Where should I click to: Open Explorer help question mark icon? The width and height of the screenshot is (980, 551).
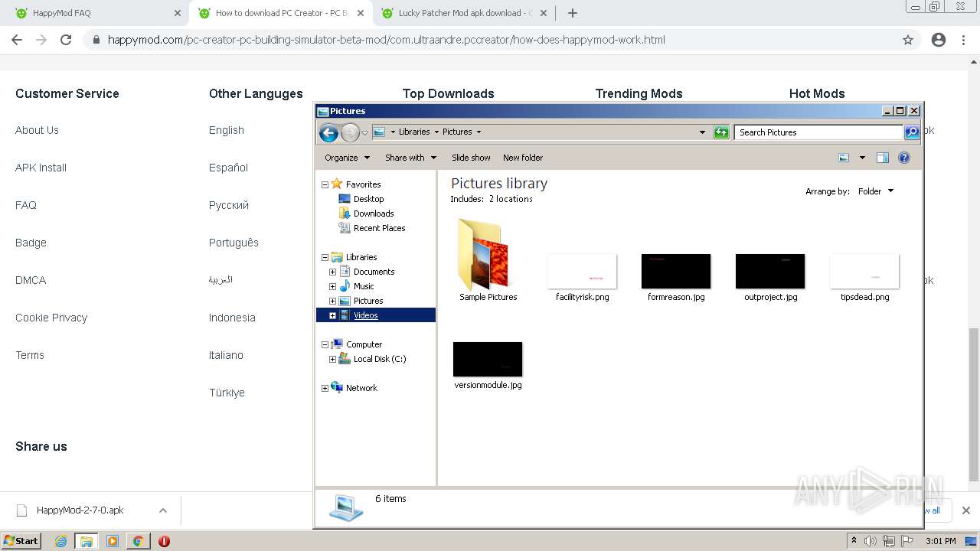(903, 158)
